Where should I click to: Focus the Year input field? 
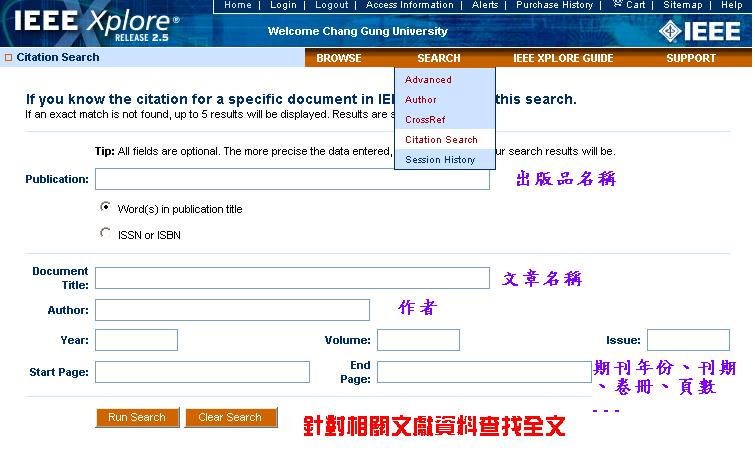click(x=136, y=340)
